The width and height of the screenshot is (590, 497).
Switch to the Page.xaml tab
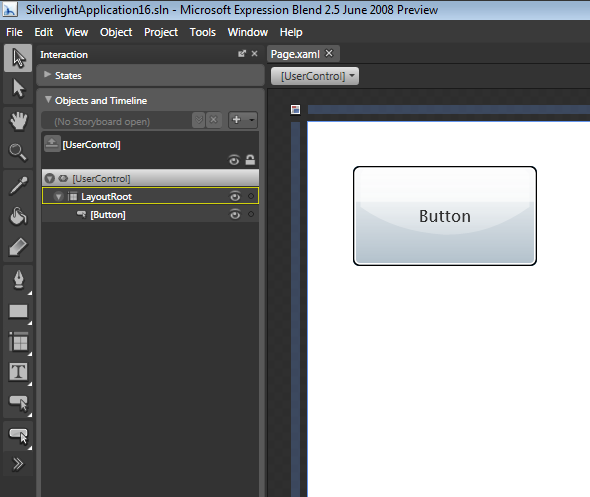(295, 54)
